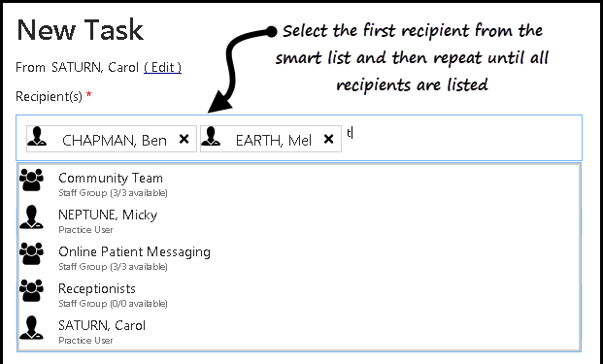Click the NEPTUNE, Micky user icon
The width and height of the screenshot is (603, 364).
[x=31, y=216]
